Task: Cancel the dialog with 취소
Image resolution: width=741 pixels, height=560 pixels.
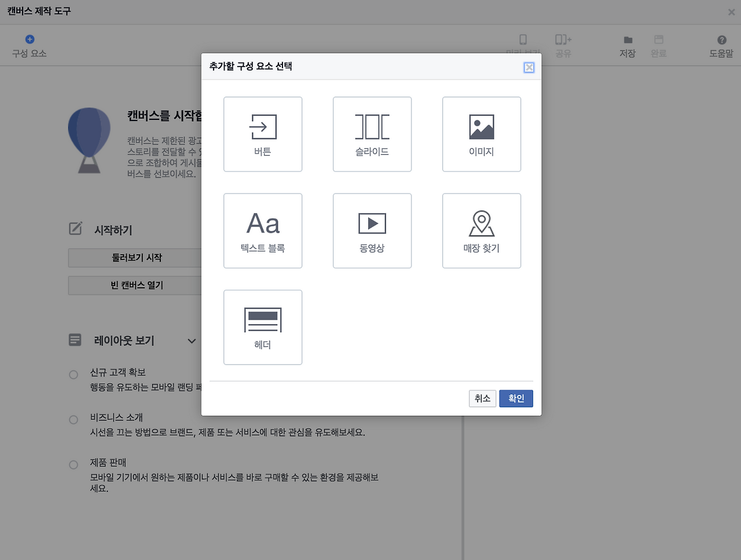Action: point(482,398)
